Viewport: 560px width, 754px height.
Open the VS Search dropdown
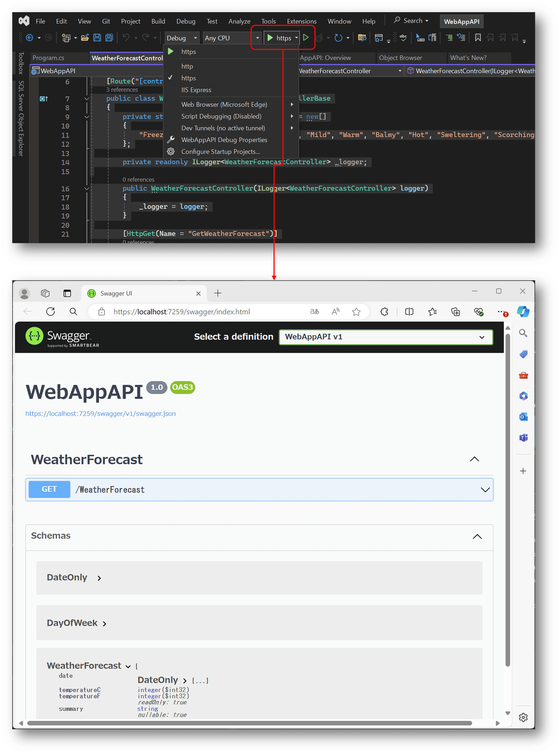pos(411,21)
